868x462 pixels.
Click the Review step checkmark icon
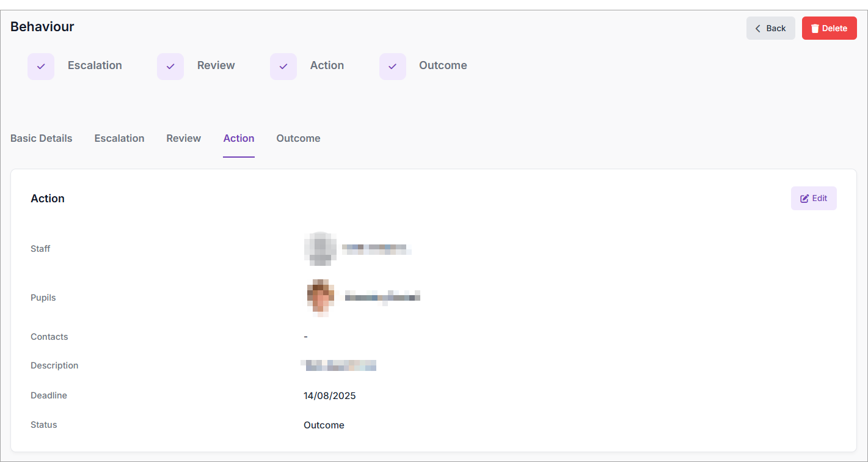[x=170, y=67]
